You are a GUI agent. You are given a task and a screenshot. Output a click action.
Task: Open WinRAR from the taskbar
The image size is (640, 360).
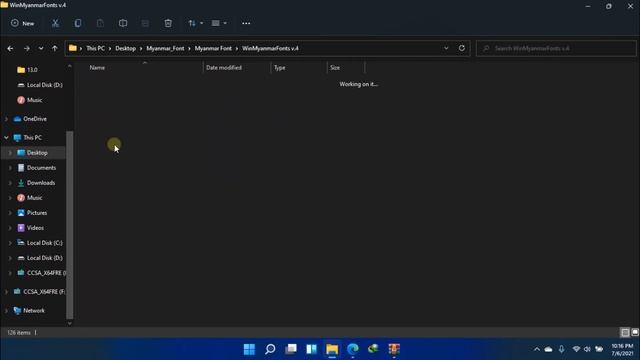394,349
